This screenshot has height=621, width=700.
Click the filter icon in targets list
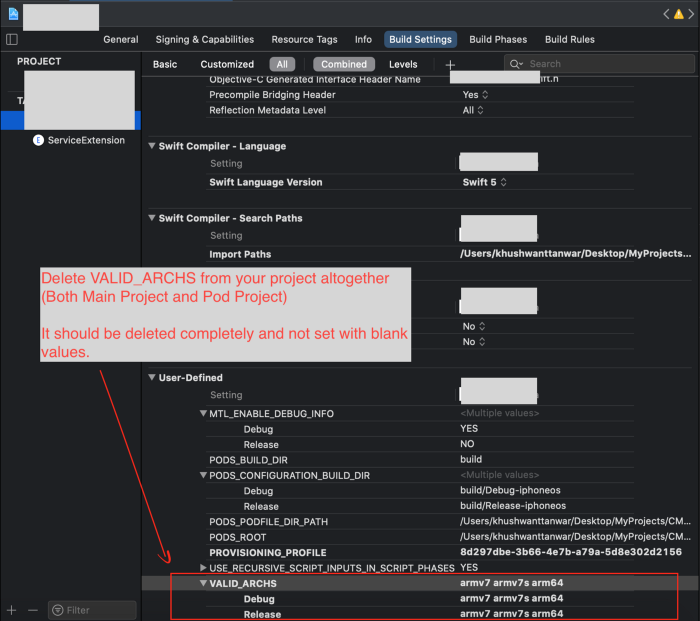point(58,610)
